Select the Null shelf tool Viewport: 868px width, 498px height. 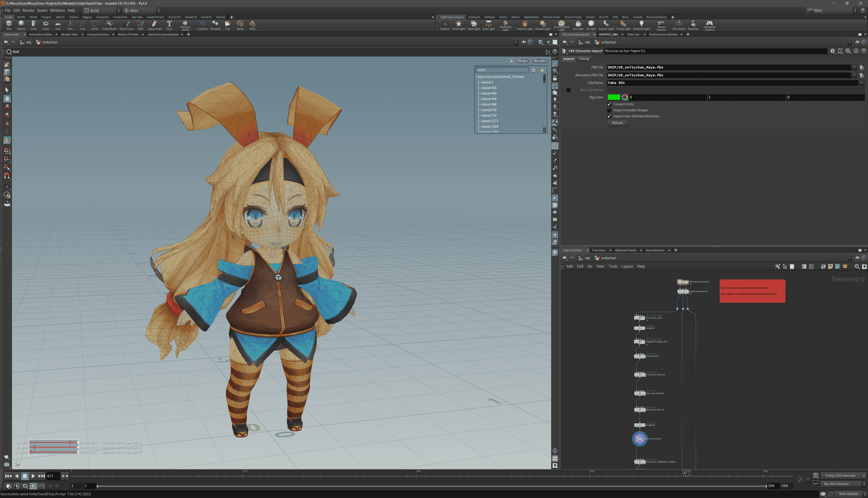coord(70,25)
